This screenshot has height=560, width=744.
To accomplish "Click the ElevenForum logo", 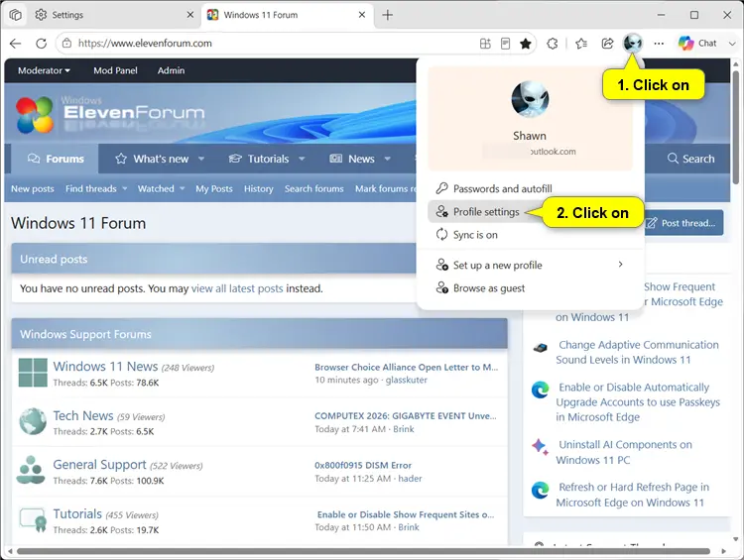I will pyautogui.click(x=110, y=114).
